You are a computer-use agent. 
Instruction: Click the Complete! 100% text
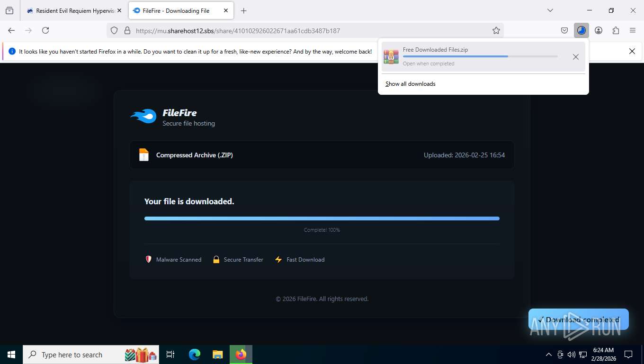tap(322, 230)
